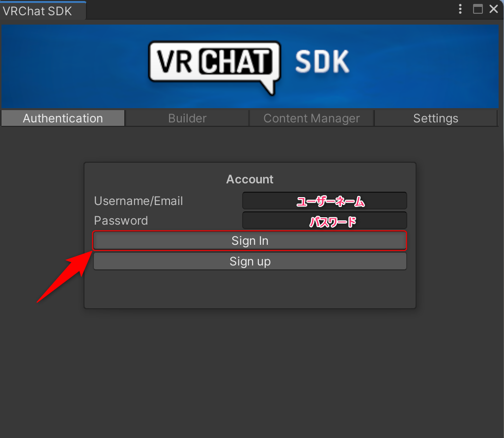Switch to the Authentication tab
This screenshot has height=438, width=504.
tap(63, 118)
